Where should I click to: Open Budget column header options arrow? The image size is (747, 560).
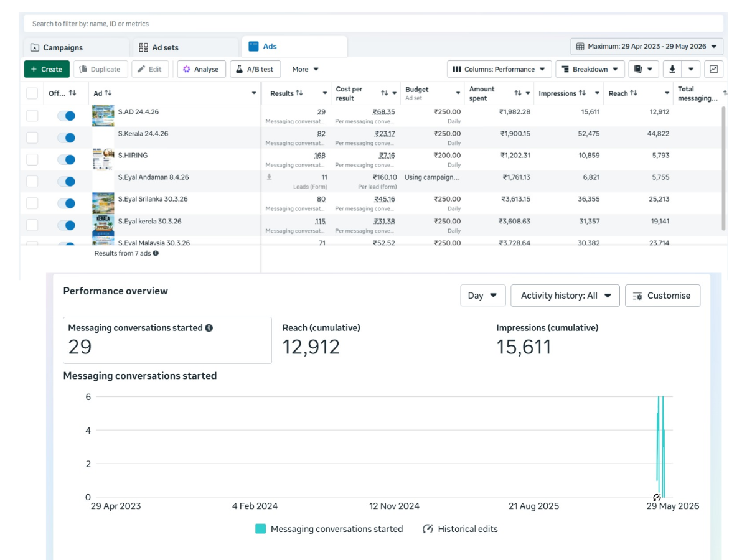(458, 93)
